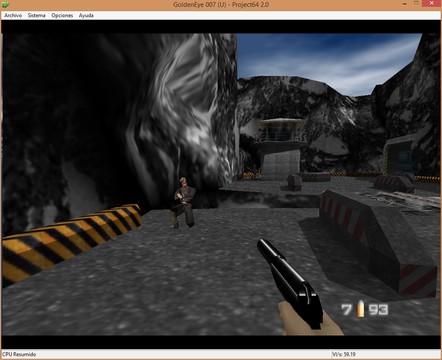Click the CPU Resumido status text
This screenshot has width=442, height=360.
pos(19,354)
